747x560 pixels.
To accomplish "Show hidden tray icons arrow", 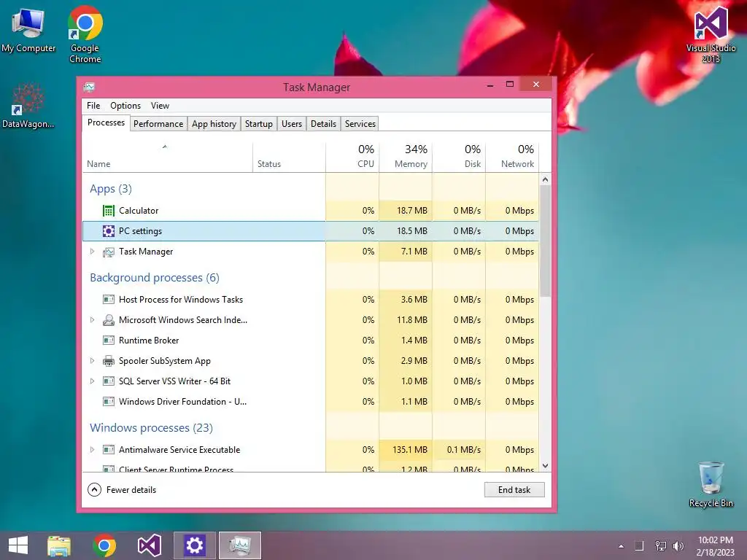I will pos(621,546).
